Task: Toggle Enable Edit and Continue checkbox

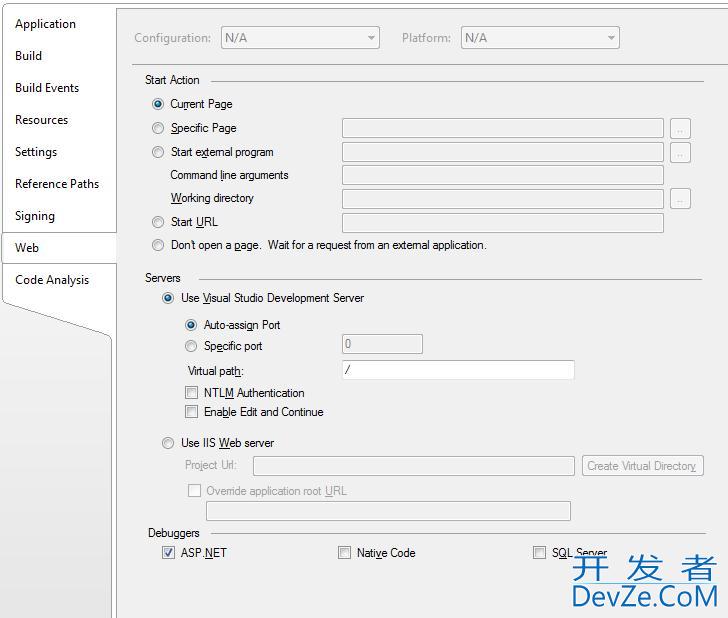Action: coord(192,412)
